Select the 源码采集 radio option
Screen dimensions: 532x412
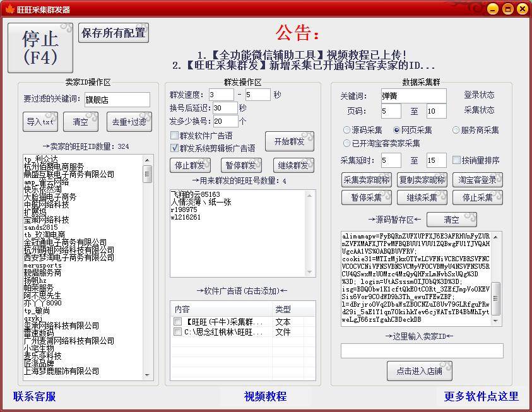(x=346, y=130)
